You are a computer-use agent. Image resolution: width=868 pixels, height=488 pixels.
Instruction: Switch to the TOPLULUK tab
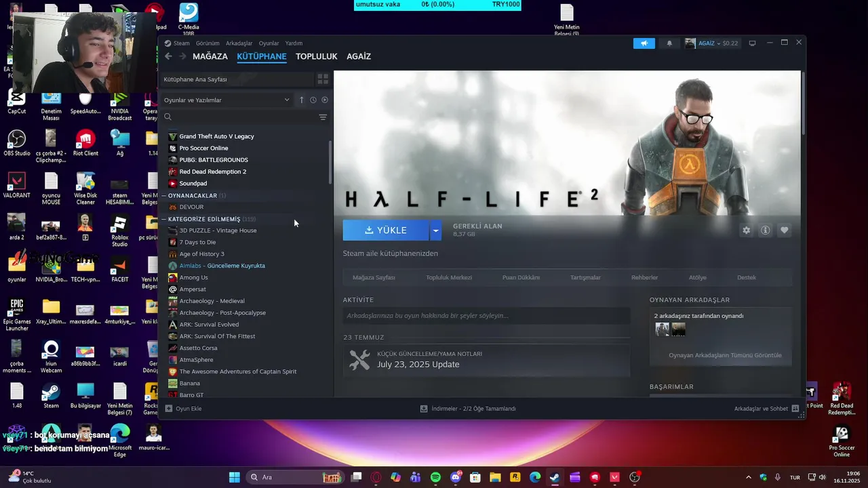[317, 56]
